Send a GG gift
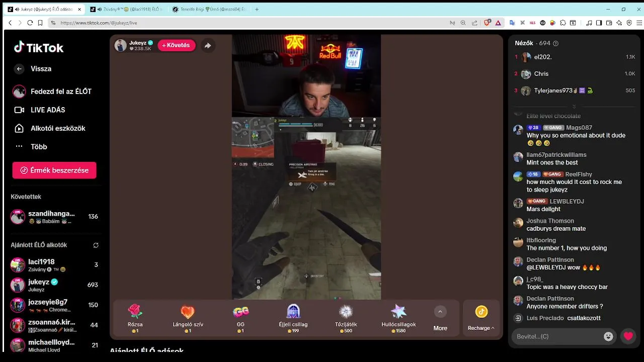Screen dimensions: 644x362 [240, 318]
